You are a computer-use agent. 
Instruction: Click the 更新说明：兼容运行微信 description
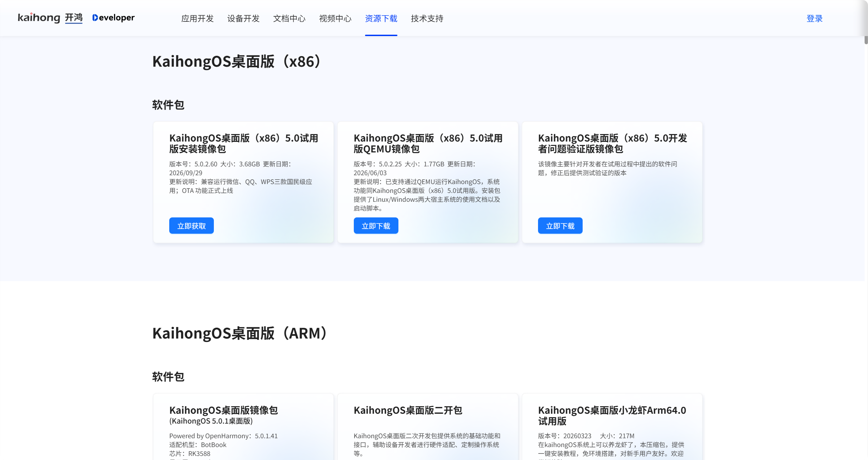pos(241,186)
